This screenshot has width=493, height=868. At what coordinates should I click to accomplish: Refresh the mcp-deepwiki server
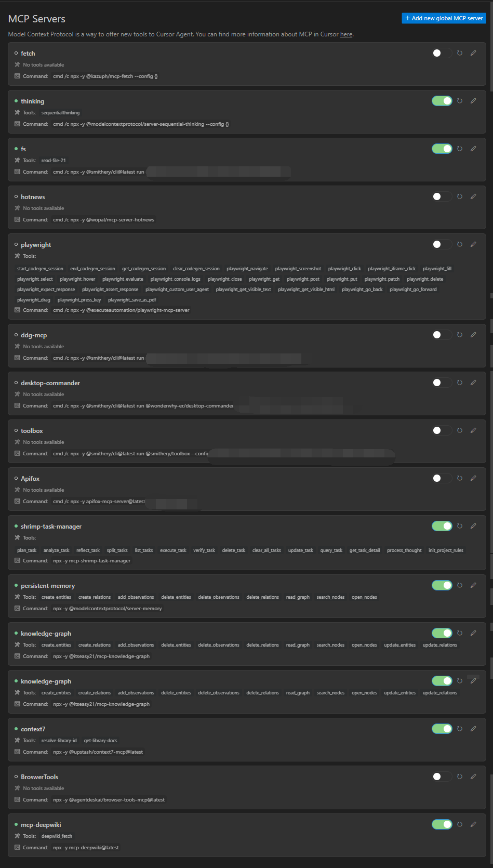point(460,824)
